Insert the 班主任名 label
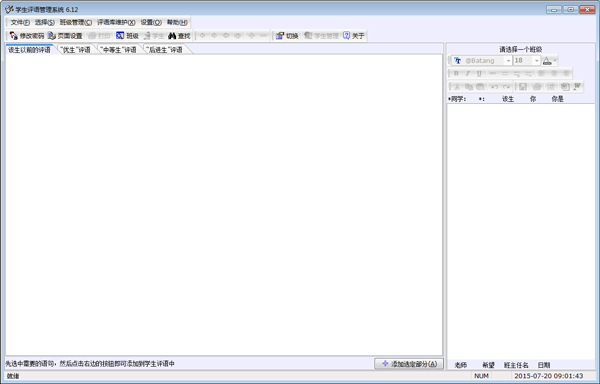 (516, 365)
